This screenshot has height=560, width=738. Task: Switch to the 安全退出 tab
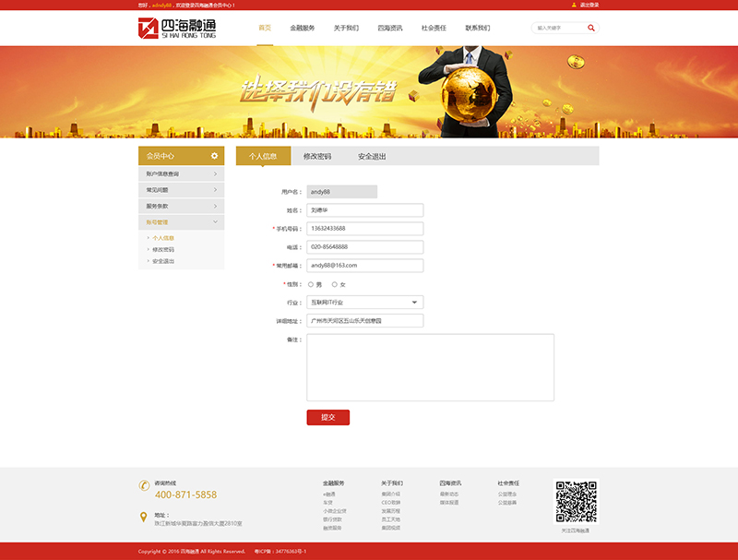pos(372,156)
